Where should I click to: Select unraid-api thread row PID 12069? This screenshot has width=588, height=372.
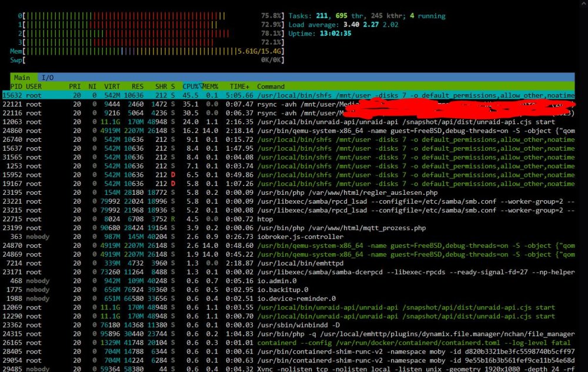click(288, 307)
